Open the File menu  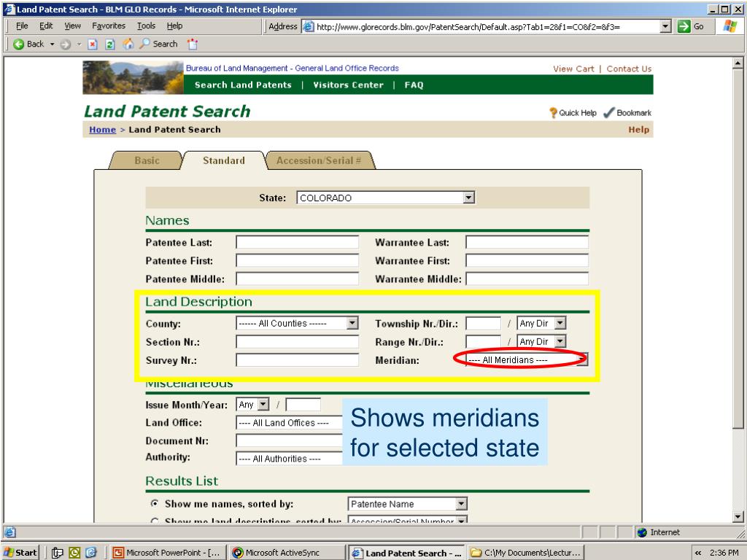pos(22,26)
